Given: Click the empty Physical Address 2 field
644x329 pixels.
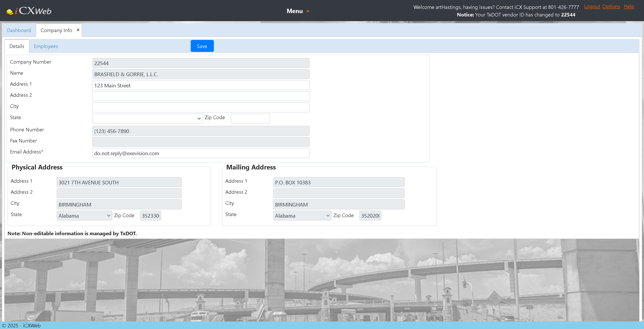Looking at the screenshot, I should (119, 193).
